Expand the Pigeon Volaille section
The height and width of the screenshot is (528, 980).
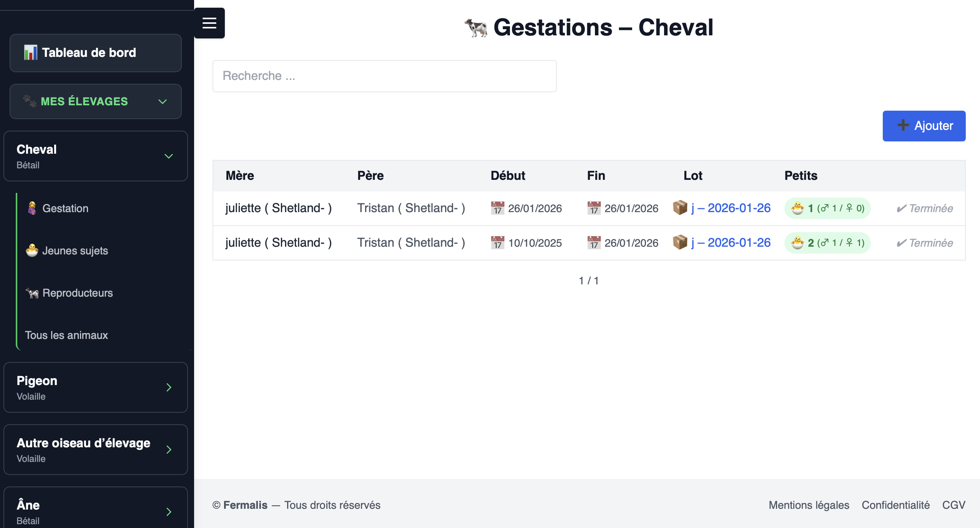[x=169, y=387]
